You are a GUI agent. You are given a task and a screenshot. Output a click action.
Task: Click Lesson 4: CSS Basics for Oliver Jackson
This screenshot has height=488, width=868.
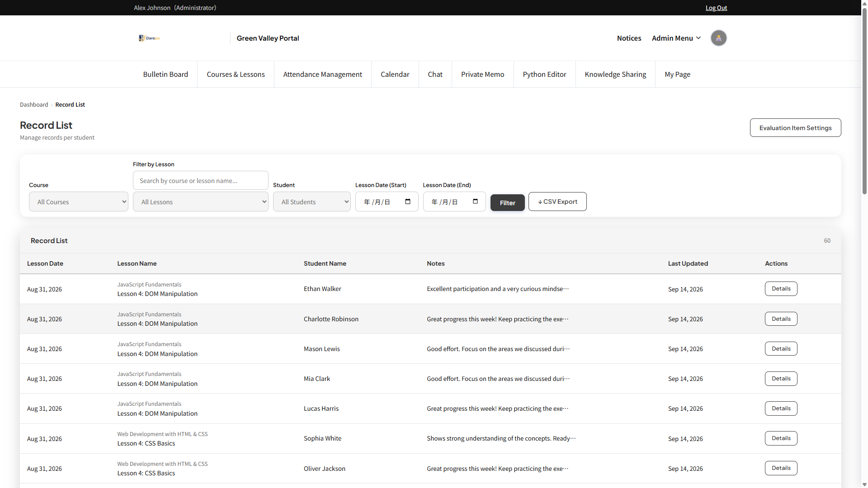coord(146,473)
